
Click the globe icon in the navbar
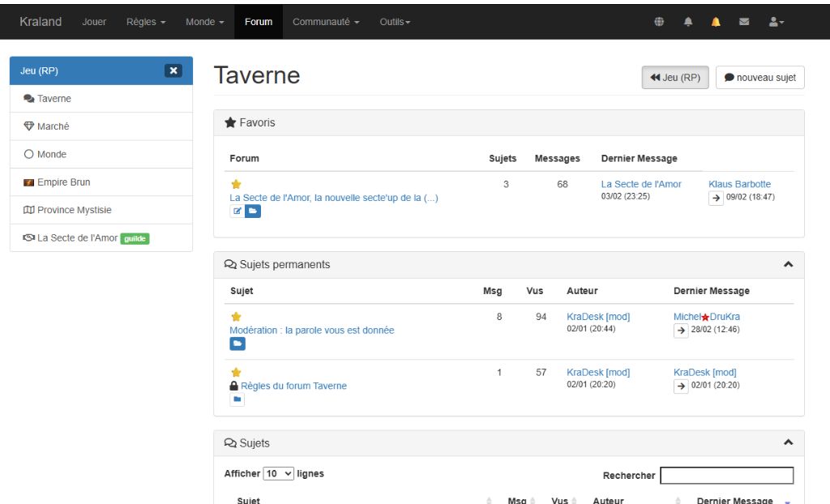pos(659,22)
